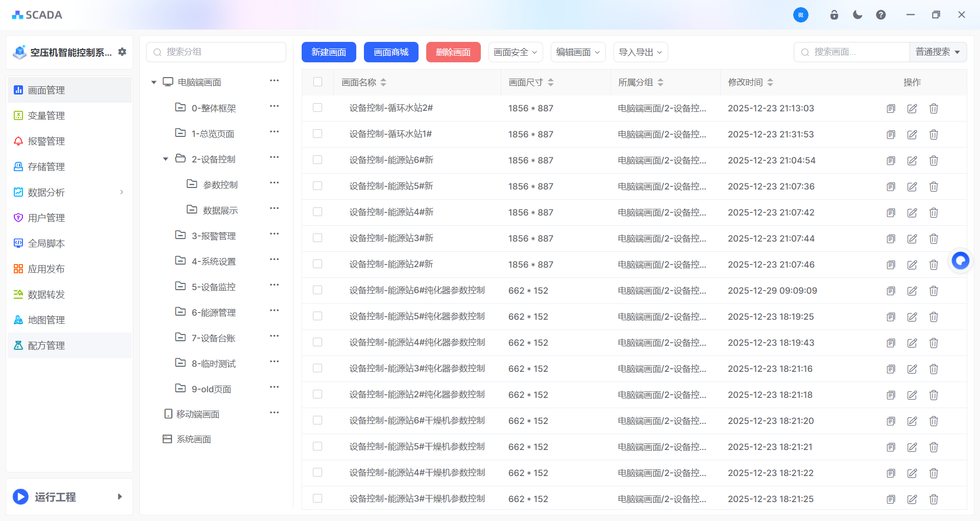Open the floating blue assistant icon

coord(960,260)
